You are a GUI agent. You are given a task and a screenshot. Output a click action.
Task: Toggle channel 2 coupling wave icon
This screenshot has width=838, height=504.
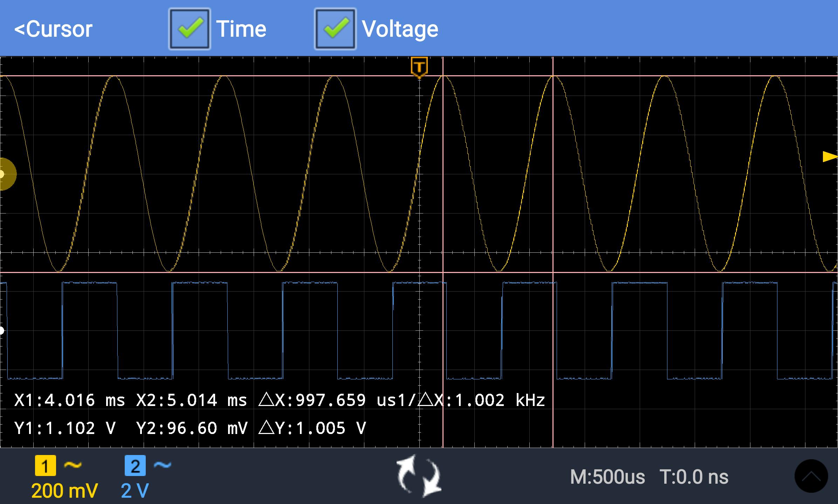pyautogui.click(x=163, y=465)
